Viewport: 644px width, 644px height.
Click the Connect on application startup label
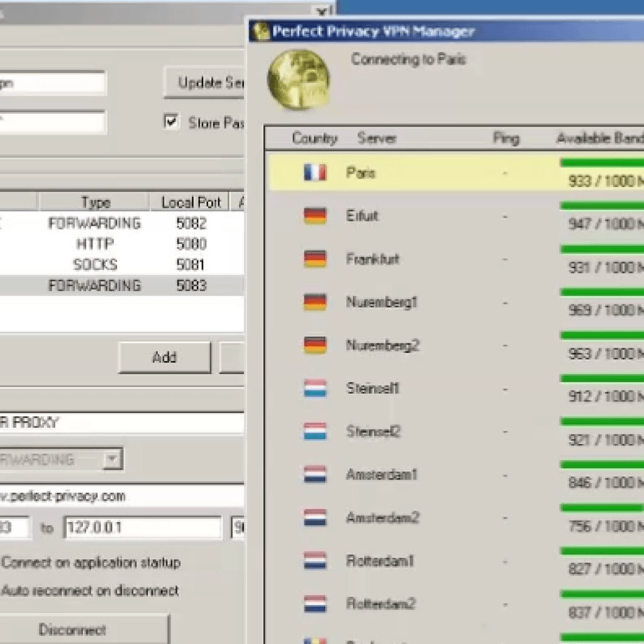[91, 563]
